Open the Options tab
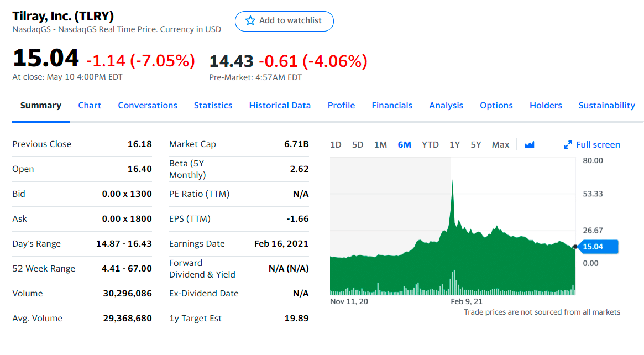Screen dimensions: 644x355 pyautogui.click(x=496, y=106)
